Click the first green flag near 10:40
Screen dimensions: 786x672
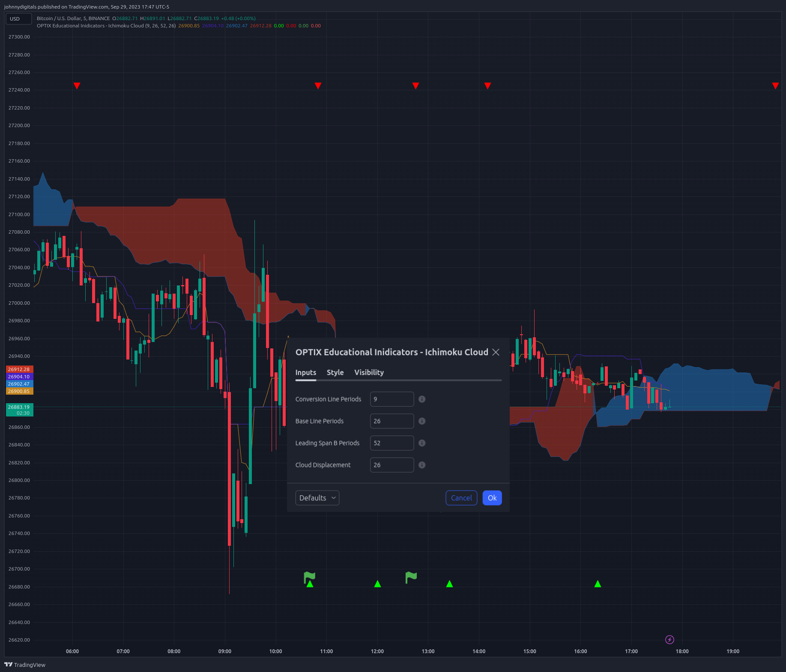pos(310,577)
